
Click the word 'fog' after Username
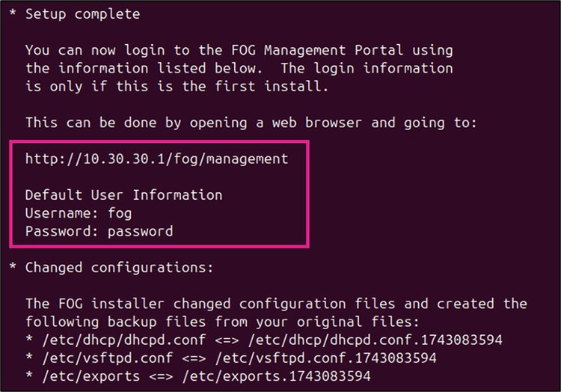(x=120, y=213)
